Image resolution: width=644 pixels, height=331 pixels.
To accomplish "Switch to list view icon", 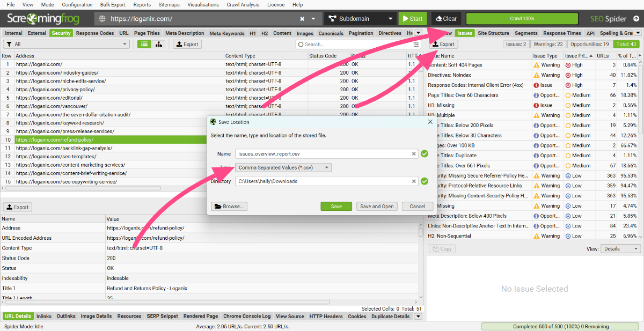I will pyautogui.click(x=143, y=44).
